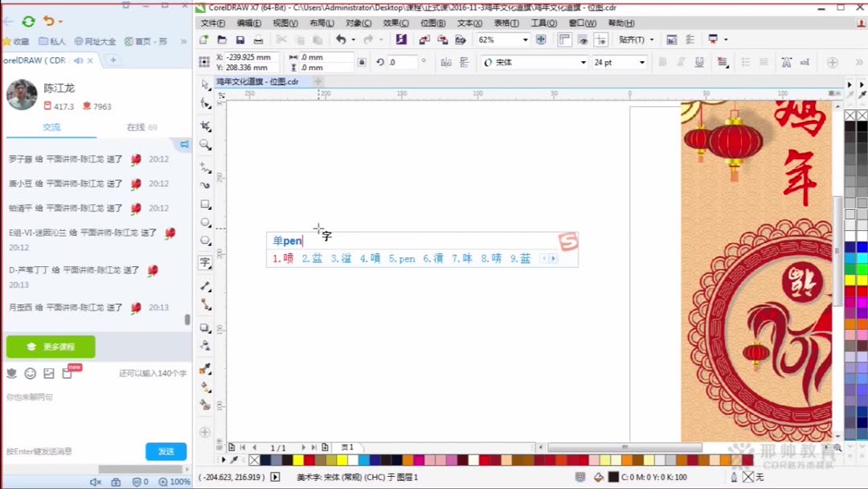The height and width of the screenshot is (489, 868).
Task: Toggle underline formatting in the property bar
Action: tap(699, 62)
